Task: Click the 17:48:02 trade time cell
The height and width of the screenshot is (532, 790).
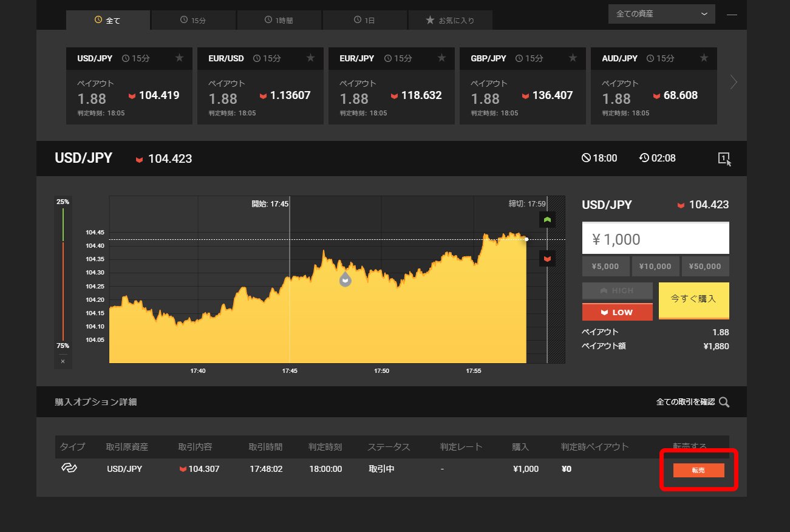Action: [266, 469]
